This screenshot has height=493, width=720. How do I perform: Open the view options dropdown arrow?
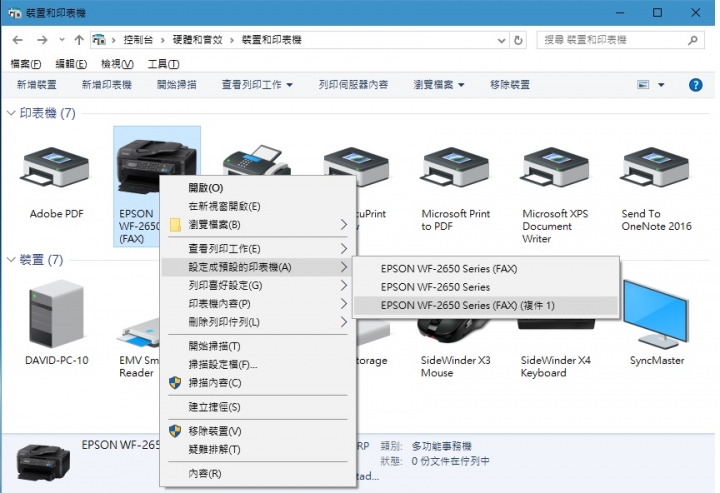click(661, 85)
